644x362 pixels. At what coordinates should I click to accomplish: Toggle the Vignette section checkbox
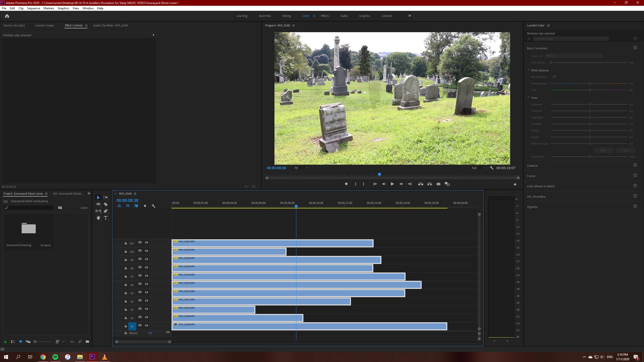635,206
